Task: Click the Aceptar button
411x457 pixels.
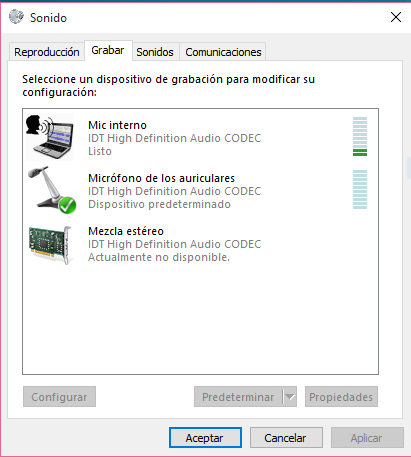Action: click(x=205, y=438)
